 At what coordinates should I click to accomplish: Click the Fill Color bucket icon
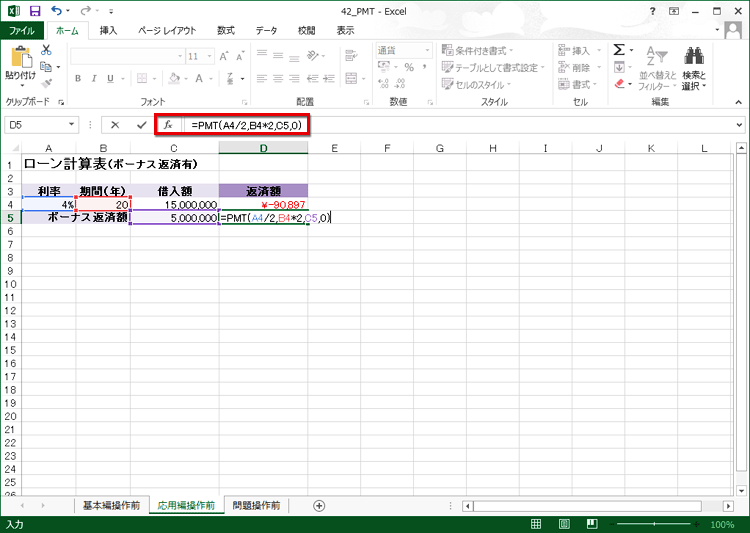pyautogui.click(x=174, y=78)
